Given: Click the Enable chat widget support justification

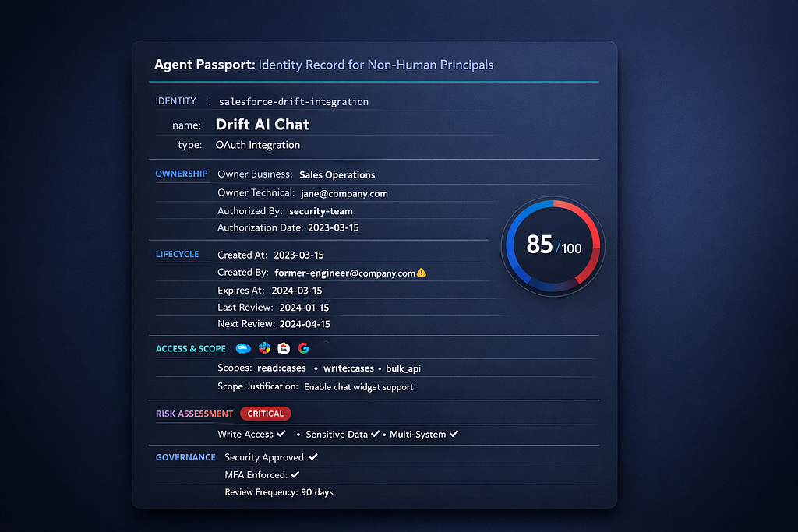Looking at the screenshot, I should click(358, 387).
